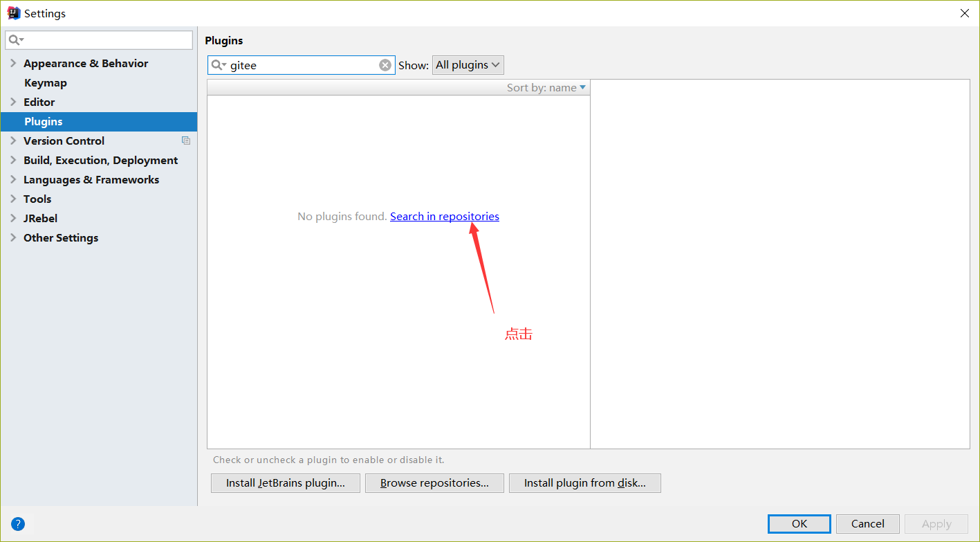
Task: Select Version Control label
Action: coord(64,141)
